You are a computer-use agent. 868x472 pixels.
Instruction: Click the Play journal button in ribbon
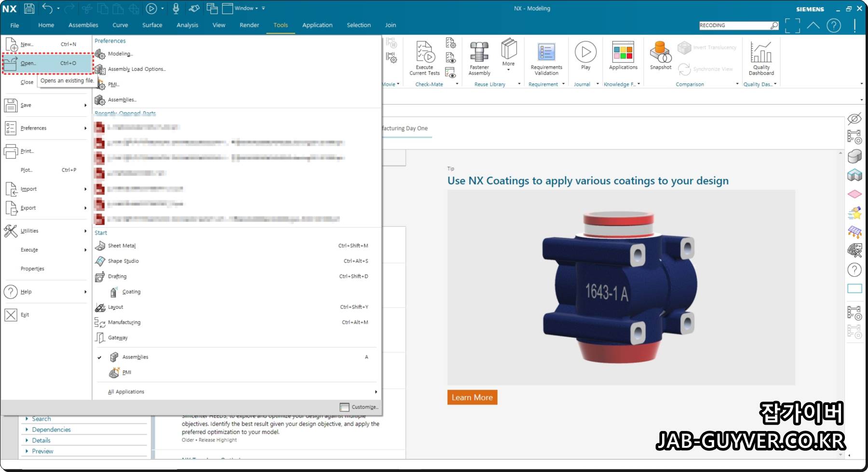(x=585, y=55)
